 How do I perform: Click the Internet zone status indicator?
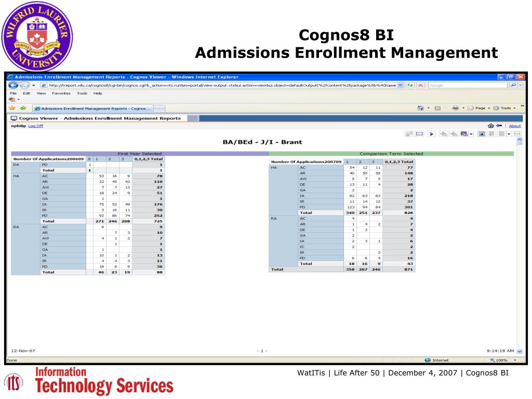[x=436, y=361]
